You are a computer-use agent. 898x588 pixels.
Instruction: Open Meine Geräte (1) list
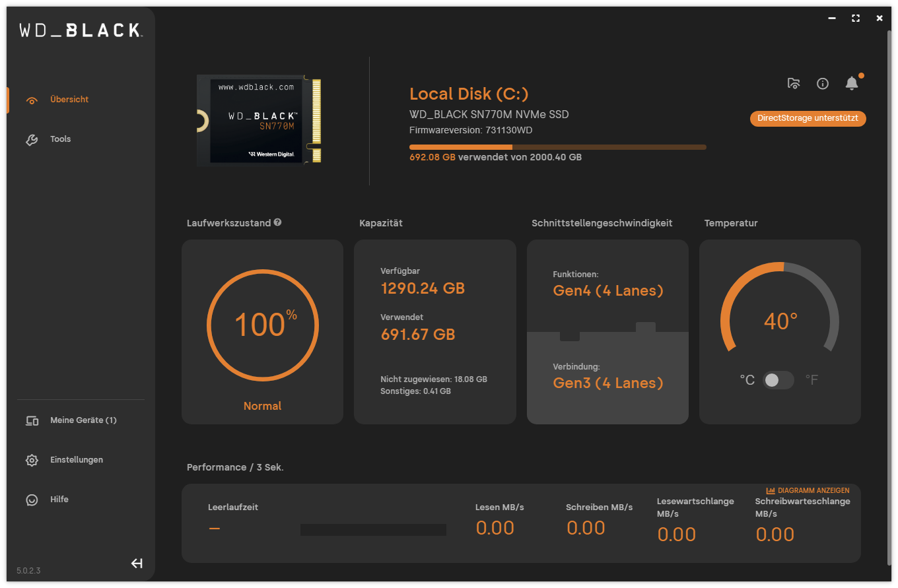tap(83, 420)
